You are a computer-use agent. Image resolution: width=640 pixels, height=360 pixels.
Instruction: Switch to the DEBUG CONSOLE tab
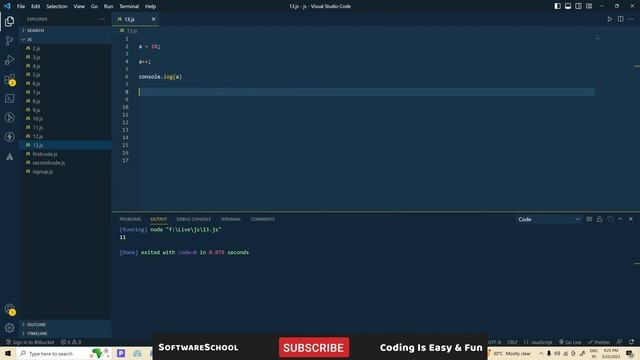point(194,219)
